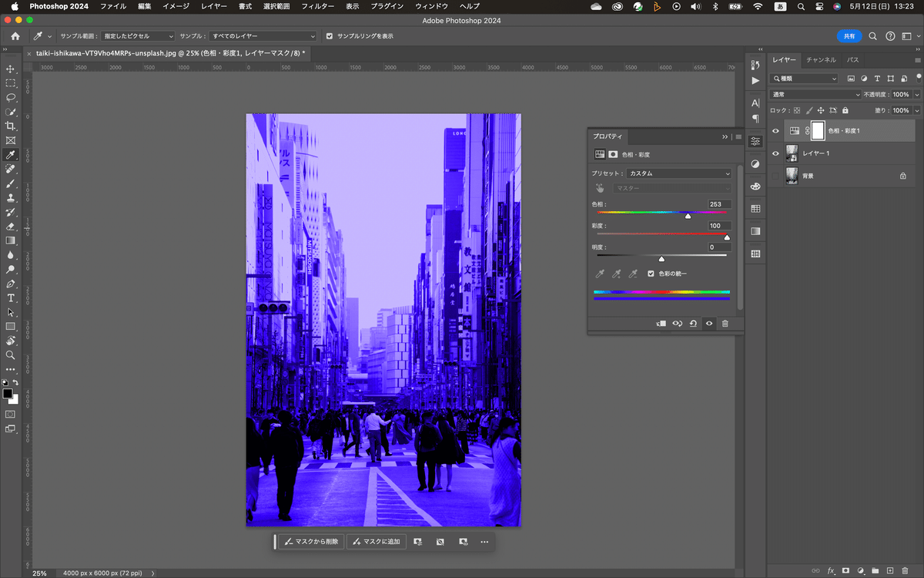Open the layer blend mode 通常 dropdown
The image size is (924, 578).
815,94
